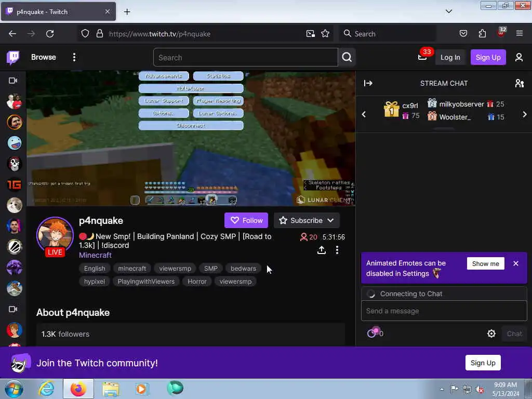
Task: Select Woolster_ in the gift leaderboard
Action: (x=465, y=117)
